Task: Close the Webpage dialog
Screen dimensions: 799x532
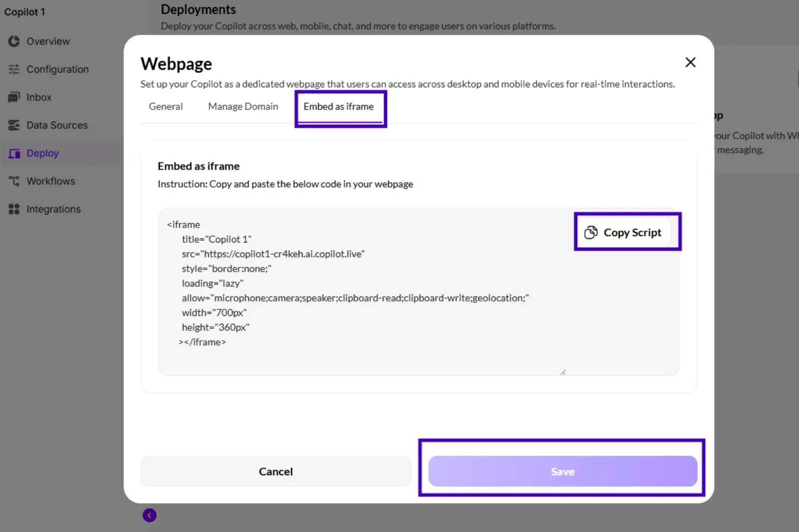Action: pyautogui.click(x=690, y=62)
